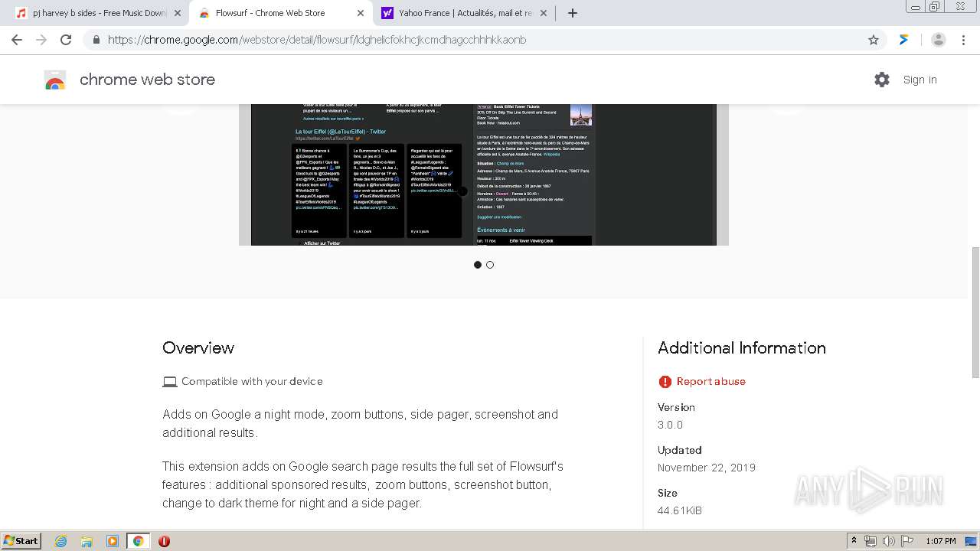
Task: Go back to the previous page
Action: 17,40
